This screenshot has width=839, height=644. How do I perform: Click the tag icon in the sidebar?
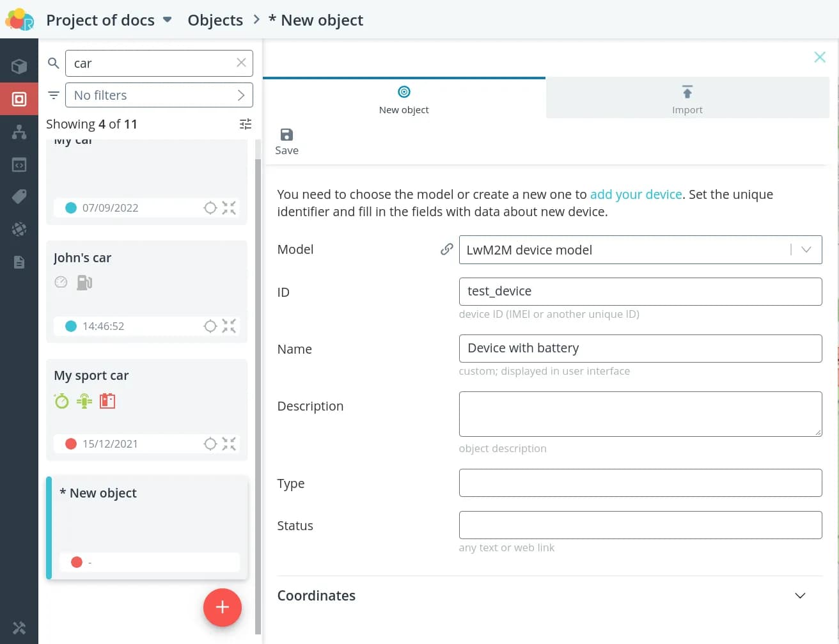point(19,196)
